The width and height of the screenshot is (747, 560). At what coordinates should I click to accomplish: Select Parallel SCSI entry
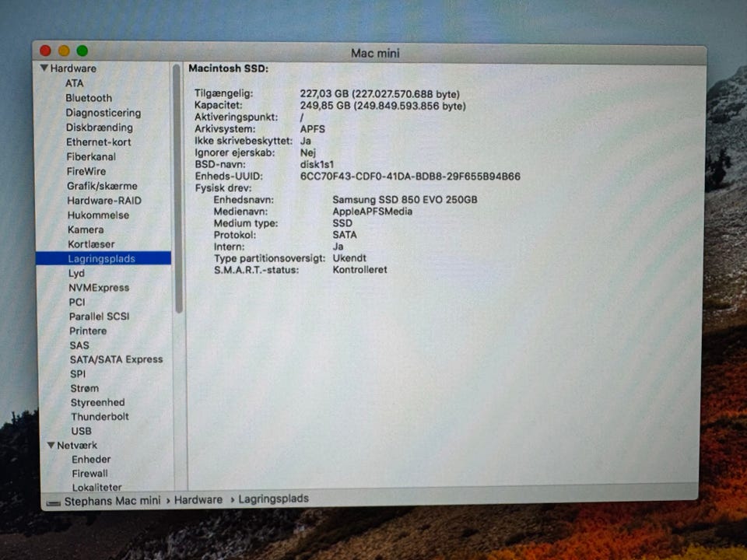(99, 317)
